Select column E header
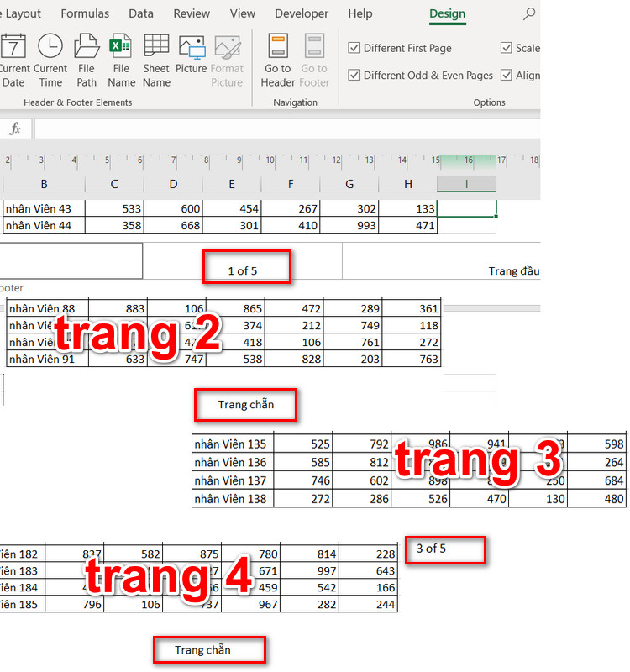 click(x=232, y=184)
